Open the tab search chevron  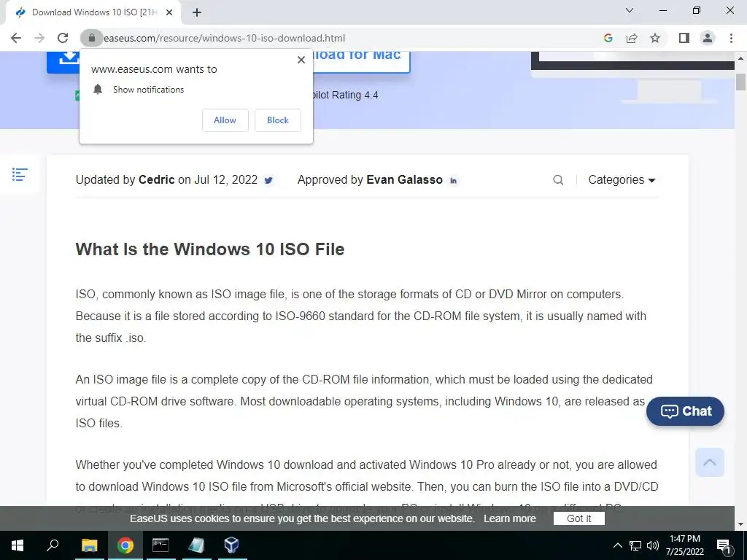[x=630, y=10]
